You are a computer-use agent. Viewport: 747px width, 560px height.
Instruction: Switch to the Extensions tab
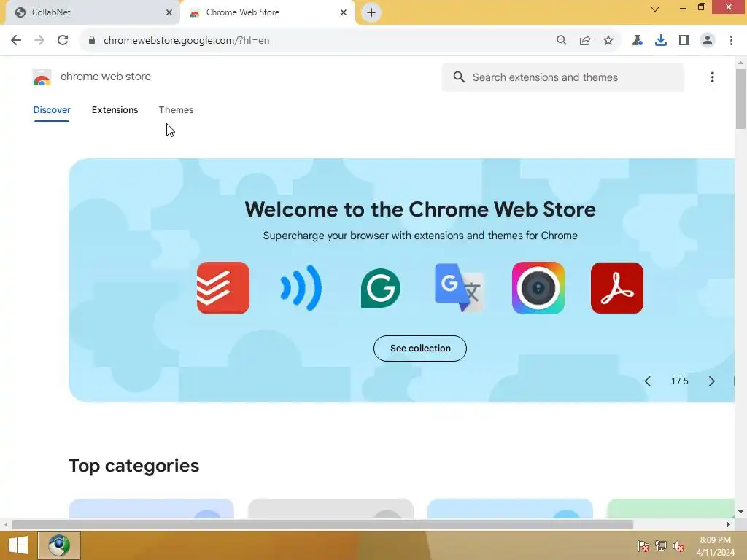click(115, 110)
